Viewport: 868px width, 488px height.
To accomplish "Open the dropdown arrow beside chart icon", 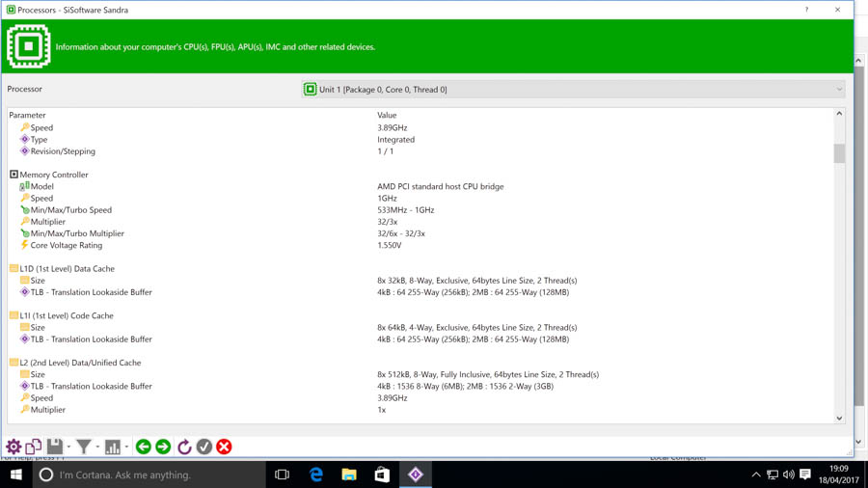I will coord(126,447).
